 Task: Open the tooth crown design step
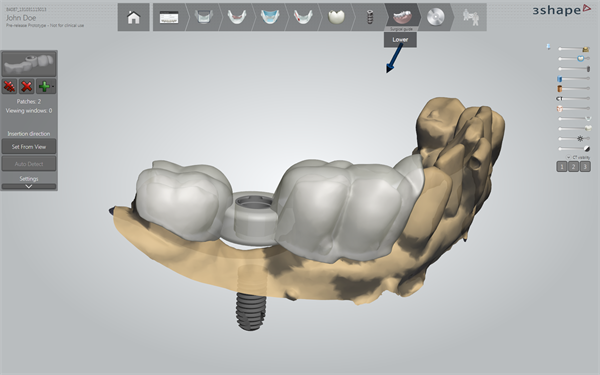point(336,17)
